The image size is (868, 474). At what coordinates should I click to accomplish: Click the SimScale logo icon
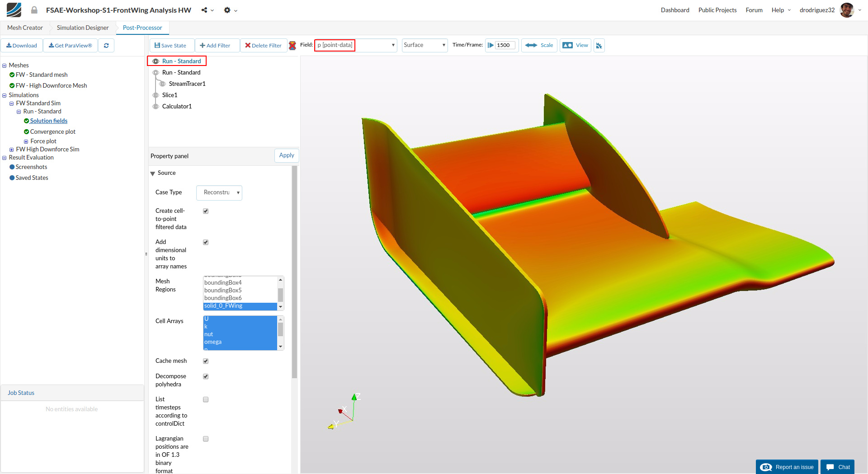(x=14, y=10)
